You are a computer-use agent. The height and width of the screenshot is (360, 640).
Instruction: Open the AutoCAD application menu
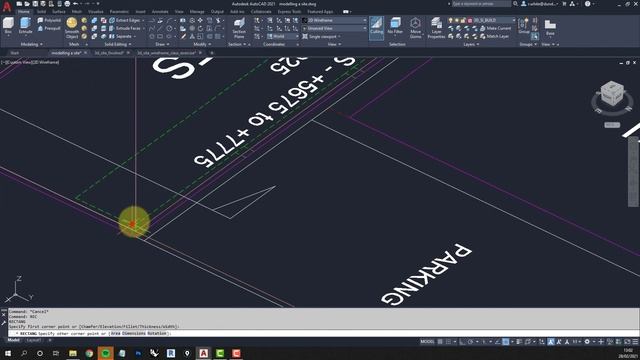pos(7,6)
